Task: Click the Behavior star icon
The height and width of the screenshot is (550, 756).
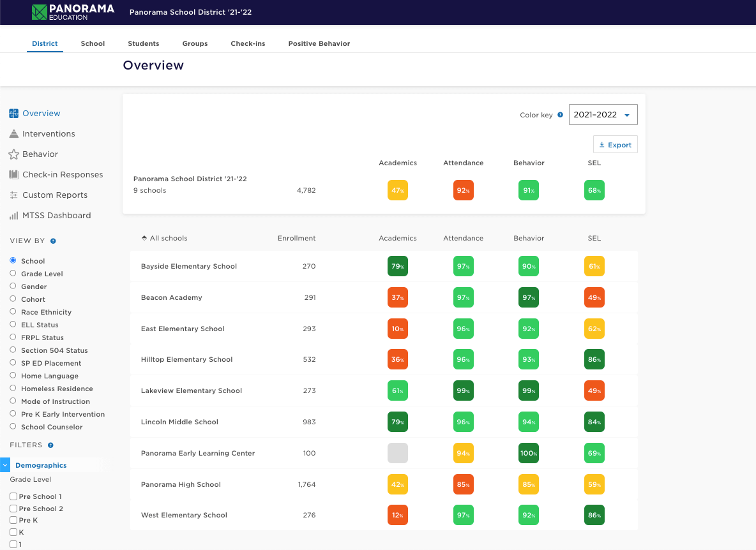Action: (x=13, y=154)
